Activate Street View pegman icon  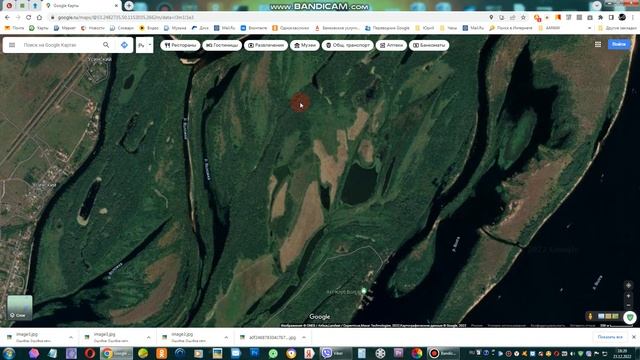click(590, 316)
